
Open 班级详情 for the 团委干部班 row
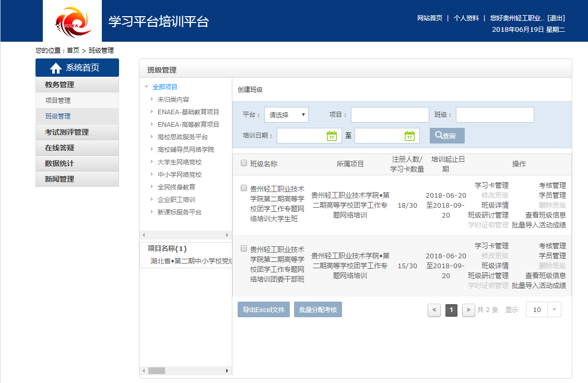(495, 266)
